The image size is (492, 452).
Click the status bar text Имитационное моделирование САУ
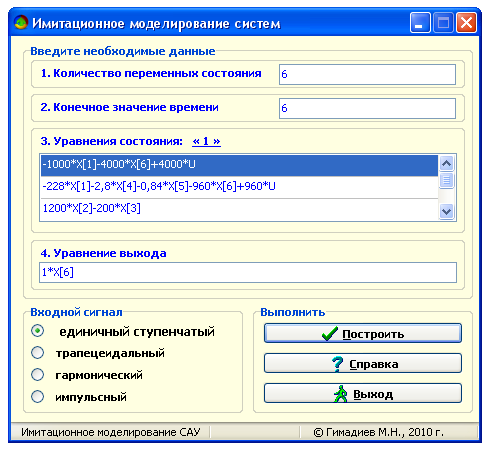(110, 432)
